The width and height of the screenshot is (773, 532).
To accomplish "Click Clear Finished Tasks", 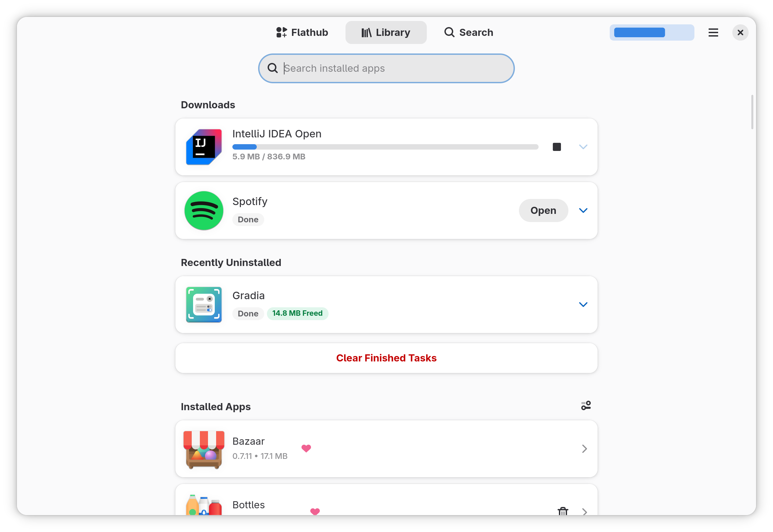I will [x=386, y=358].
